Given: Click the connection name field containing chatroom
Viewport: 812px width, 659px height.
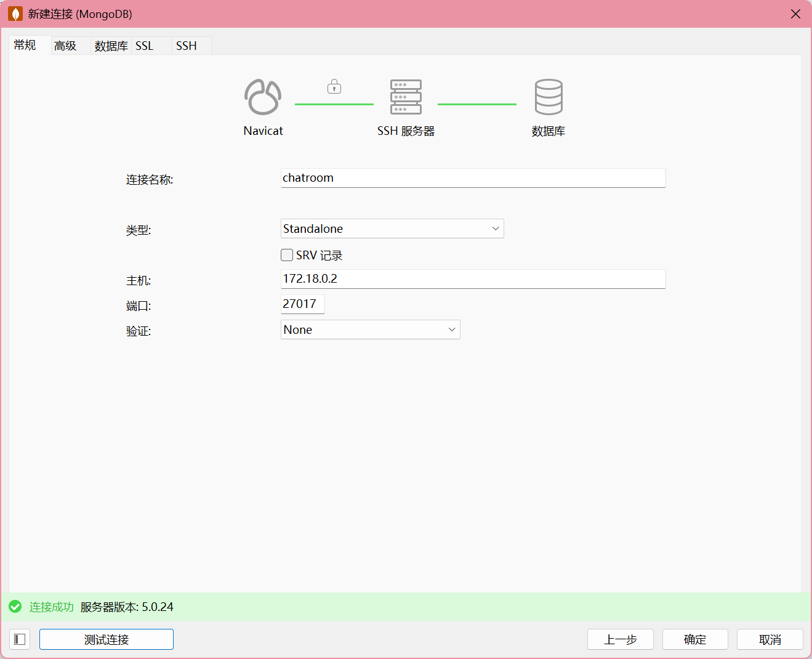Looking at the screenshot, I should (473, 178).
